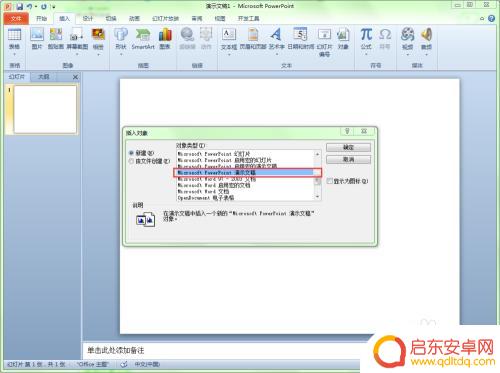Click the object list scroll-down arrow

pos(317,197)
